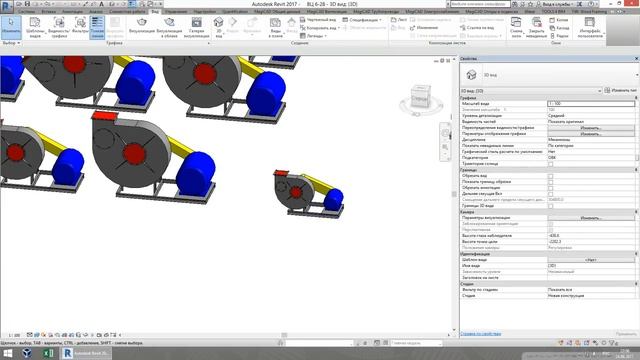The image size is (640, 360).
Task: Open the 3D вид: {3D} instance dropdown
Action: click(x=531, y=91)
